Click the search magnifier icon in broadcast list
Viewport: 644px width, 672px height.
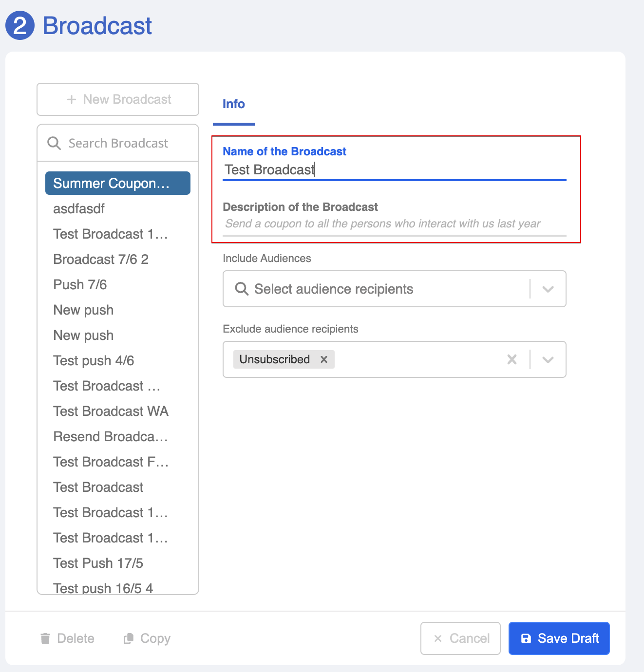point(54,143)
